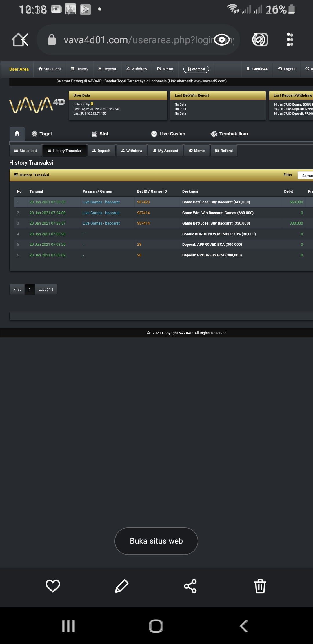Tap the share icon
The height and width of the screenshot is (644, 313).
(x=190, y=586)
